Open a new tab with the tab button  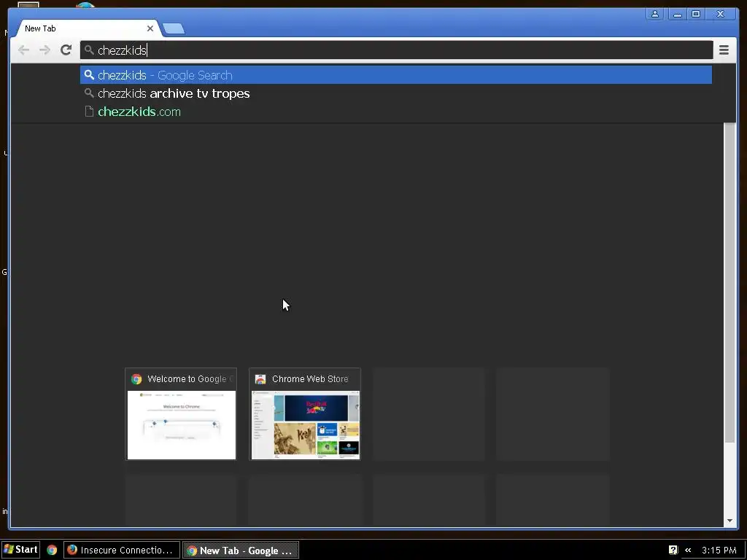coord(174,29)
